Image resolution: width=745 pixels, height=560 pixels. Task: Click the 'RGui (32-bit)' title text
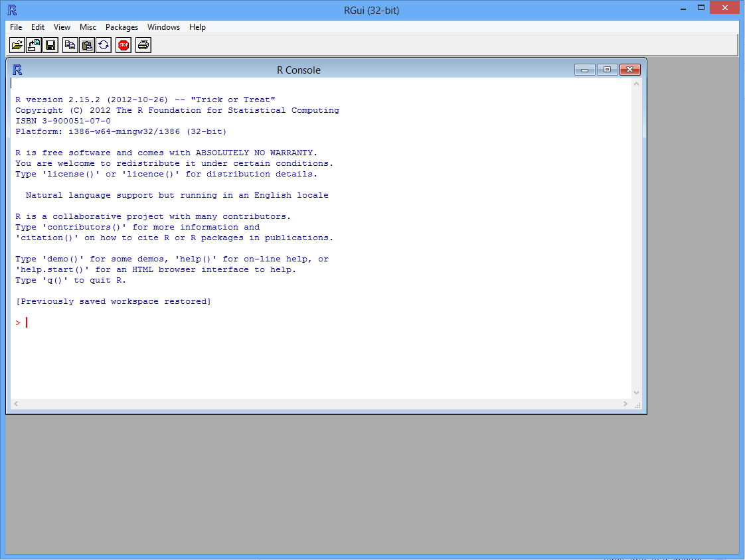click(x=372, y=11)
